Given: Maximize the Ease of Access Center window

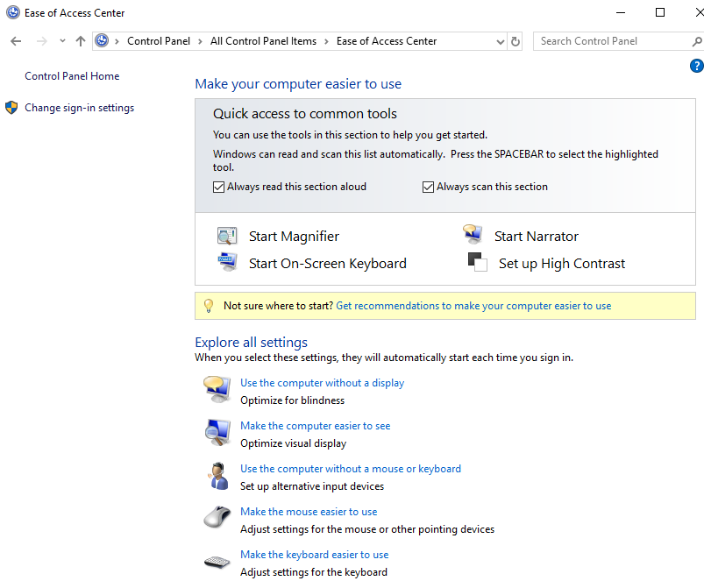Looking at the screenshot, I should [660, 12].
